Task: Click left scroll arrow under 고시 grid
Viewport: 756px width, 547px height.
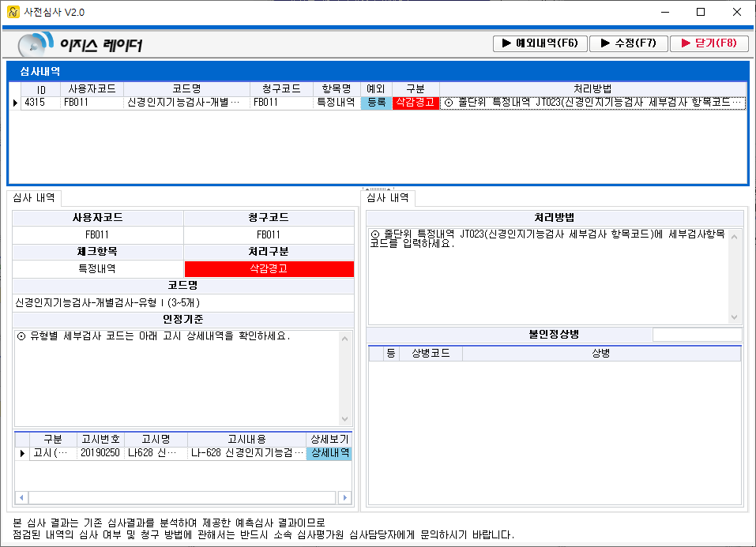Action: point(21,498)
